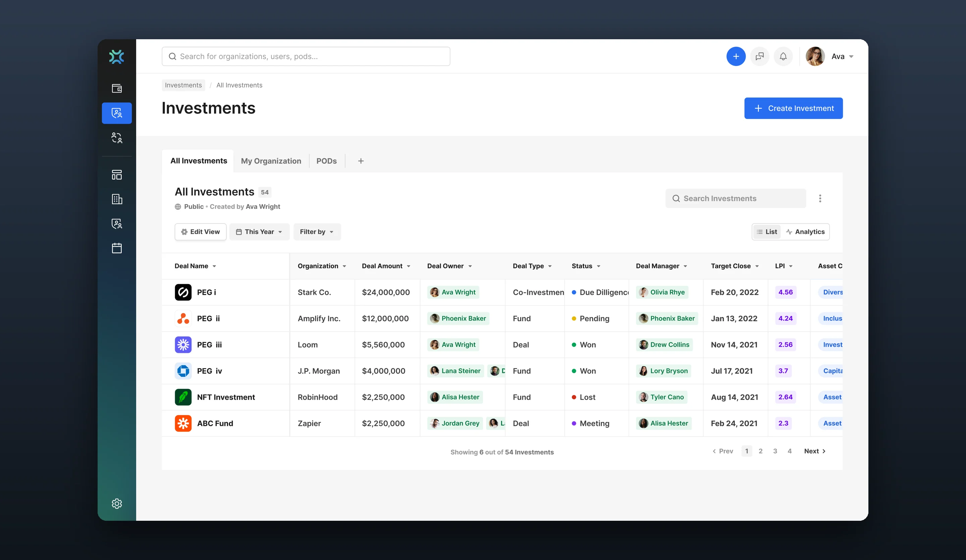The width and height of the screenshot is (966, 560).
Task: Click the blue plus quick-add button
Action: [x=736, y=56]
